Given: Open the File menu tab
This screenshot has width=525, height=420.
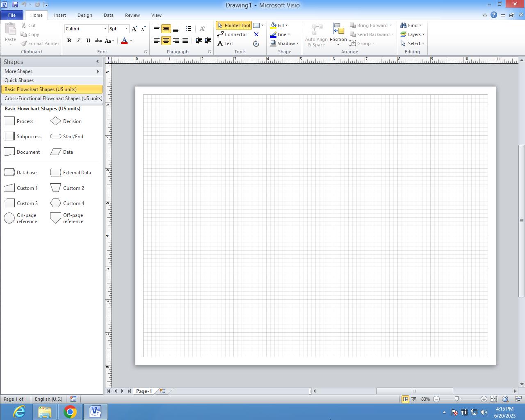Looking at the screenshot, I should 12,15.
